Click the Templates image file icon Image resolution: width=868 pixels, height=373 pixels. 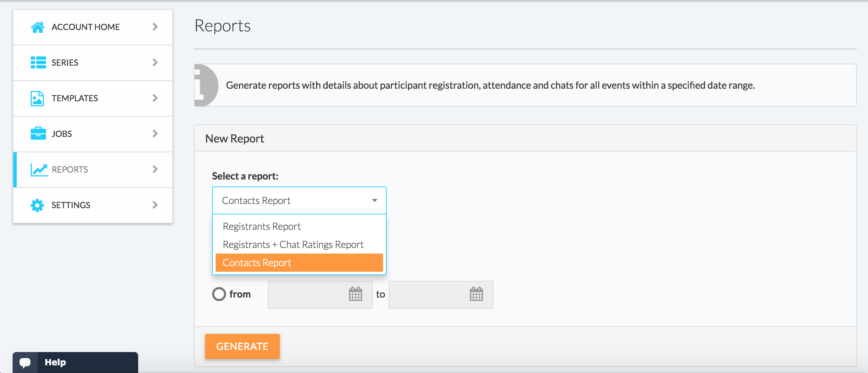tap(37, 98)
